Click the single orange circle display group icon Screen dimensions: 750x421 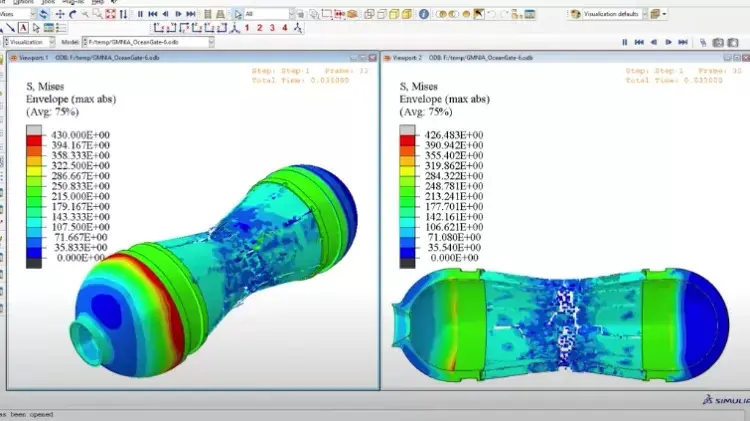click(x=466, y=14)
